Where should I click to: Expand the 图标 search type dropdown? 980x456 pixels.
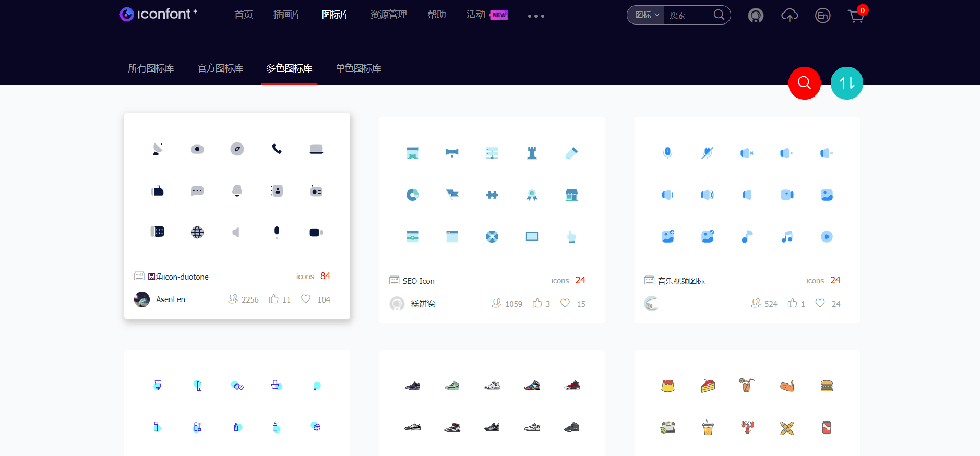[x=646, y=15]
